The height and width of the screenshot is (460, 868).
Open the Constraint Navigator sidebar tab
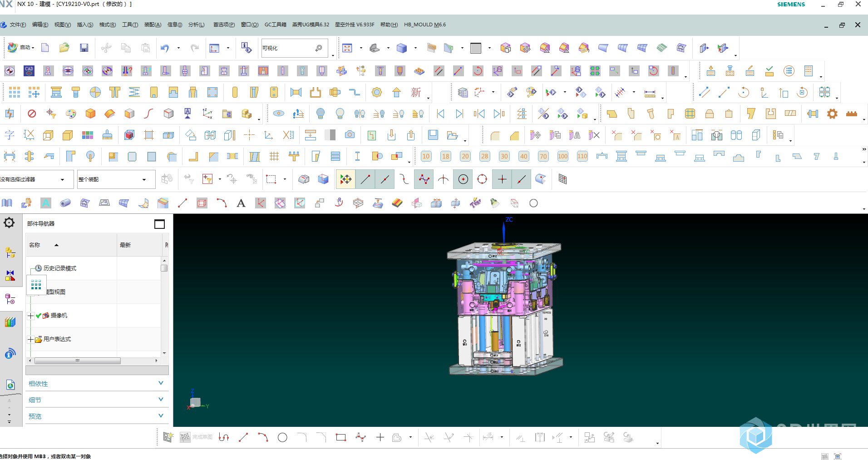click(10, 275)
